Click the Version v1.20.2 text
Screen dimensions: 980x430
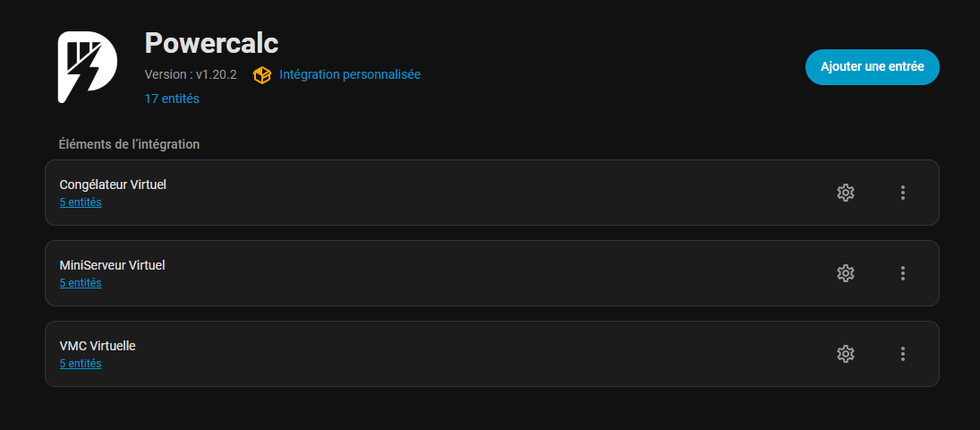click(191, 75)
